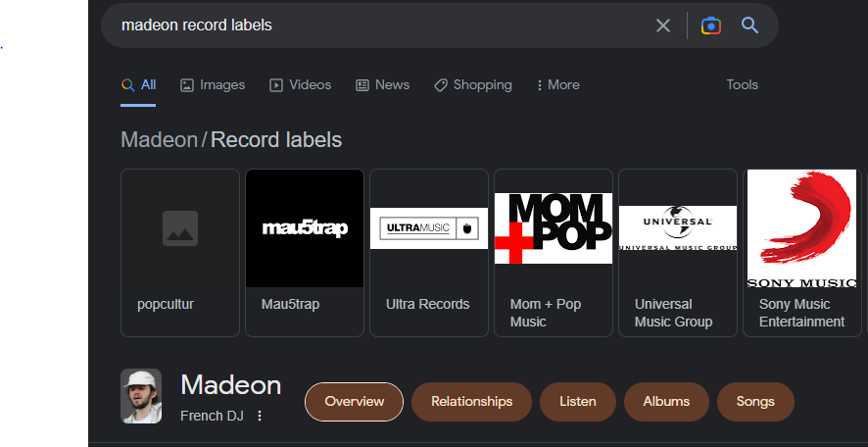Open the Sony Music Entertainment card
868x447 pixels.
click(x=802, y=253)
